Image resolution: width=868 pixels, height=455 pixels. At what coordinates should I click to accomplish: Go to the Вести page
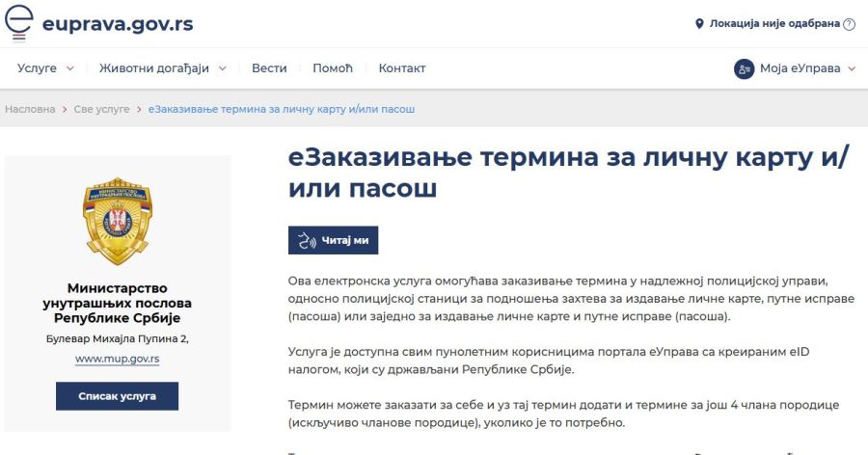(269, 68)
